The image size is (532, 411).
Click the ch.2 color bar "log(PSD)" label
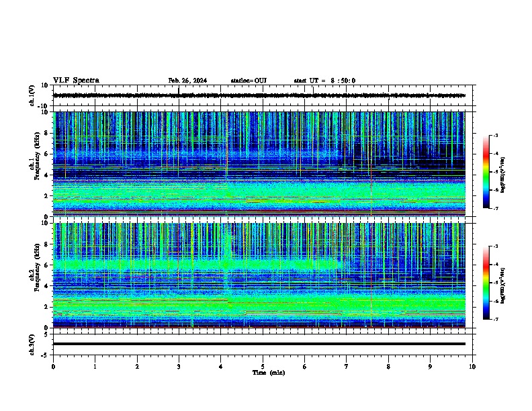coord(503,286)
